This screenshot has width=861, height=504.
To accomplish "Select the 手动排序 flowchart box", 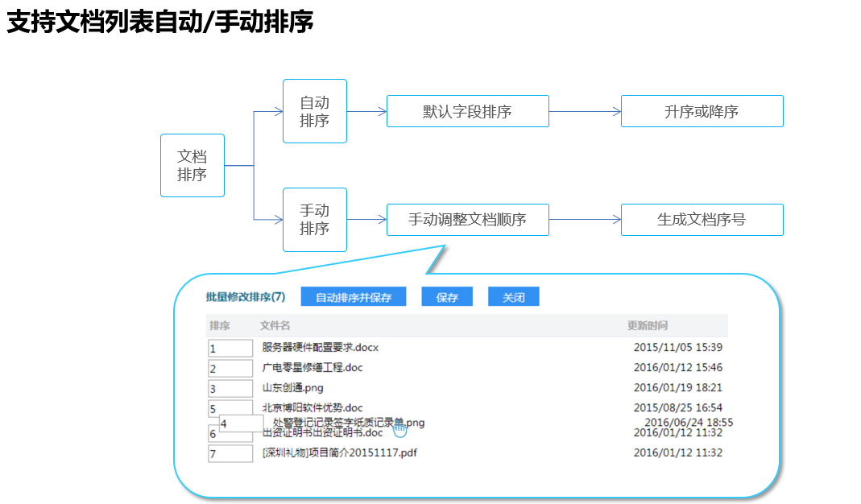I will click(315, 220).
